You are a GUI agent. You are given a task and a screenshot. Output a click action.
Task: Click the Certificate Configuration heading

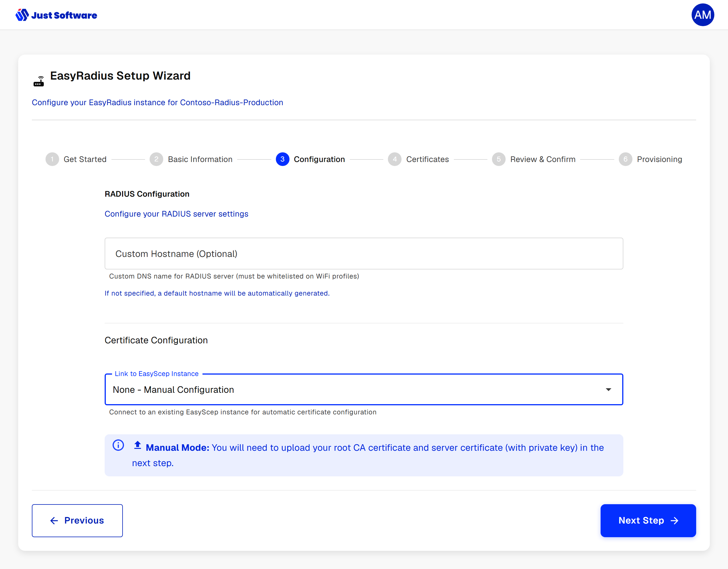click(x=156, y=340)
